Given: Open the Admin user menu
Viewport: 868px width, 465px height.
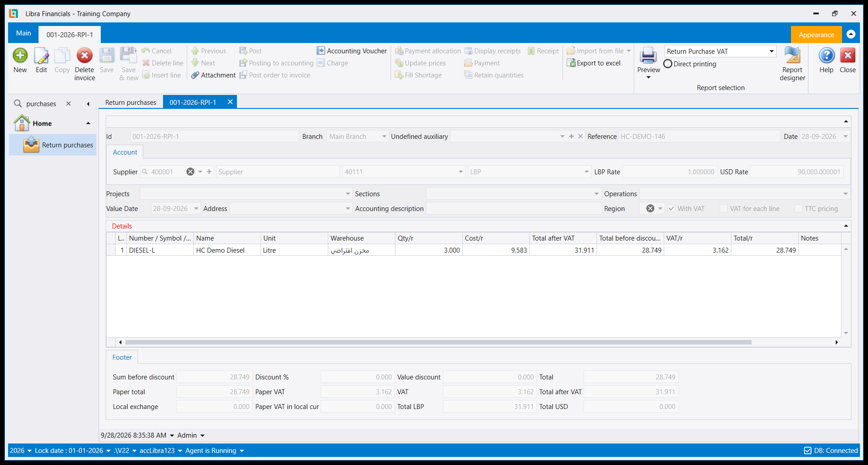Looking at the screenshot, I should point(191,435).
